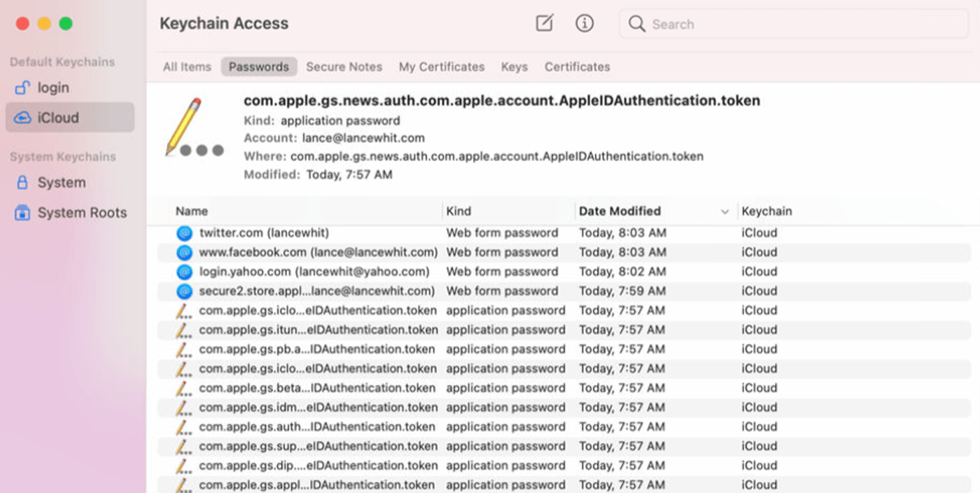Click the globe icon beside twitter.com entry

(x=183, y=232)
